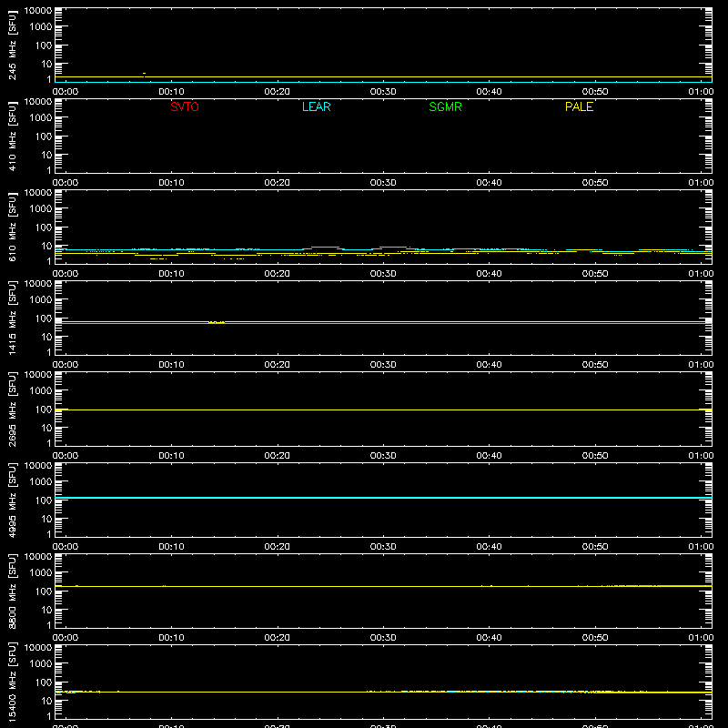The width and height of the screenshot is (728, 728).
Task: Click 00:40 tick label under 610 MHz panel
Action: coord(489,274)
